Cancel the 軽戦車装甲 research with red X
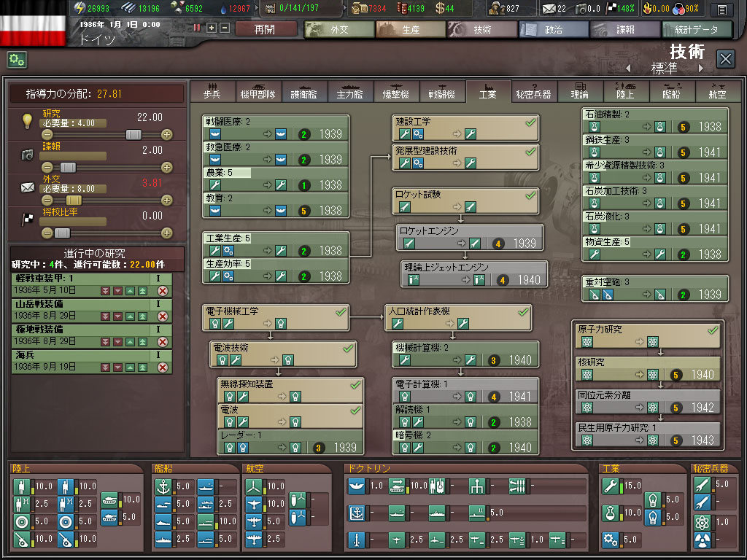Screen dimensions: 747x560 (163, 291)
